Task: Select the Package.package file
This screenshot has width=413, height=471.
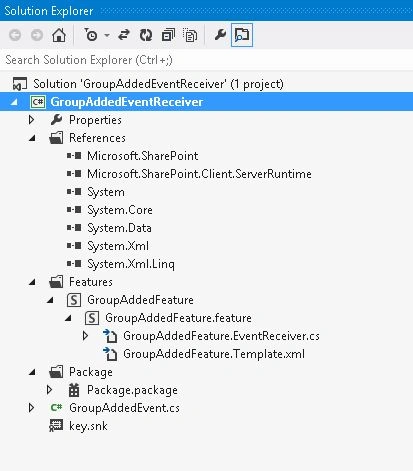Action: point(132,390)
